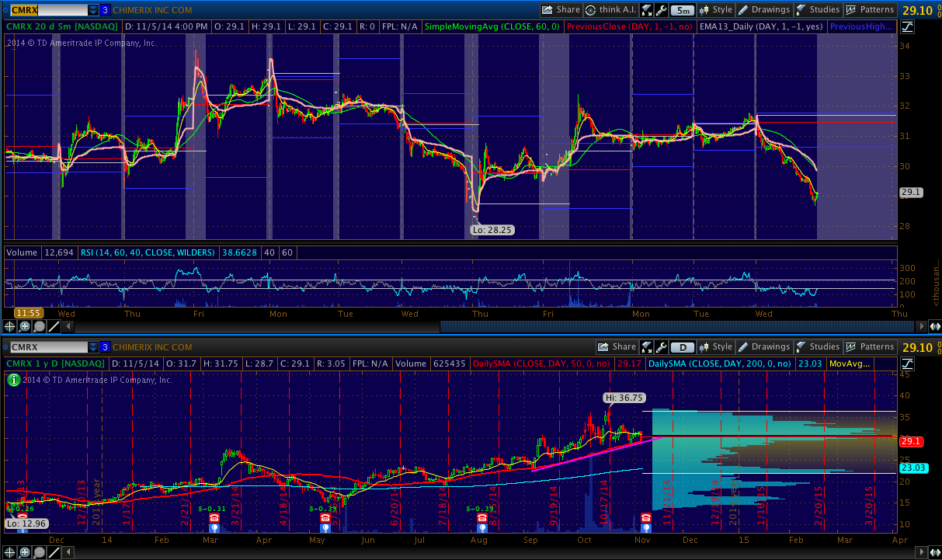This screenshot has height=560, width=942.
Task: Open the Patterns menu in the lower chart
Action: tap(871, 347)
